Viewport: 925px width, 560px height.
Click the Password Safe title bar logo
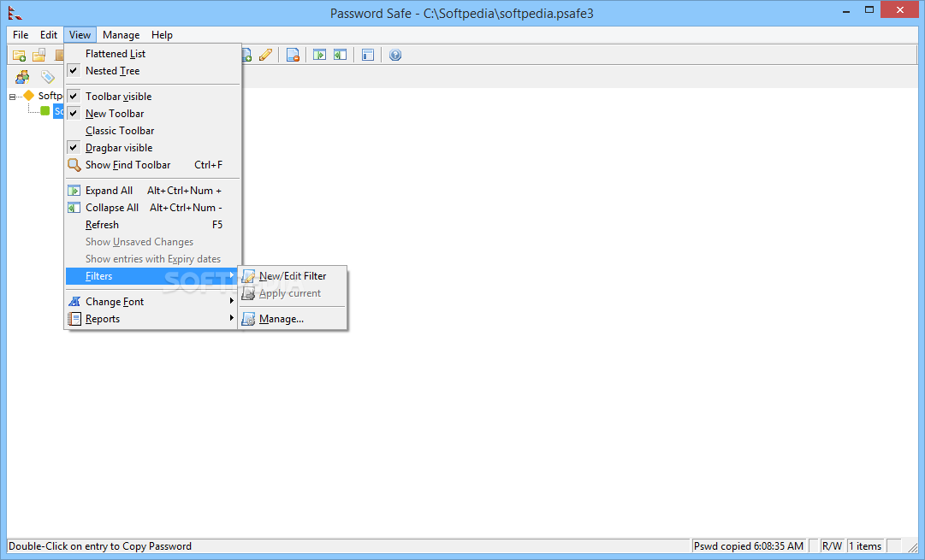[x=15, y=12]
